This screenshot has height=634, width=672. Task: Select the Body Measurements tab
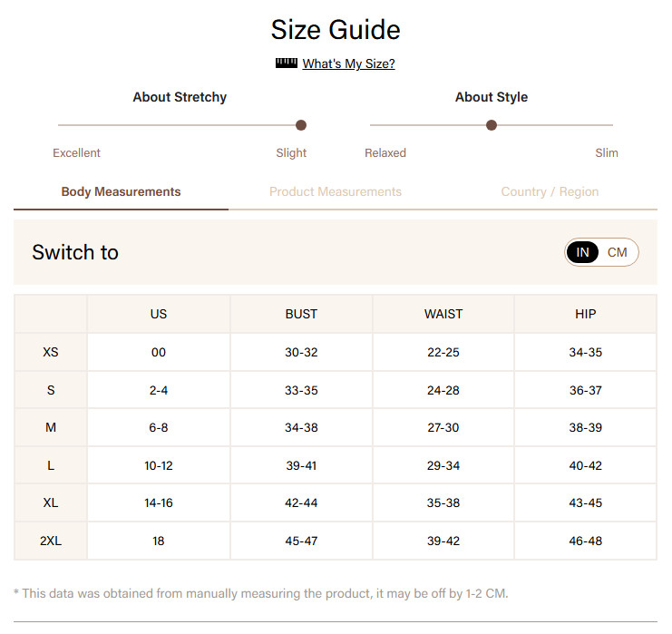coord(121,191)
